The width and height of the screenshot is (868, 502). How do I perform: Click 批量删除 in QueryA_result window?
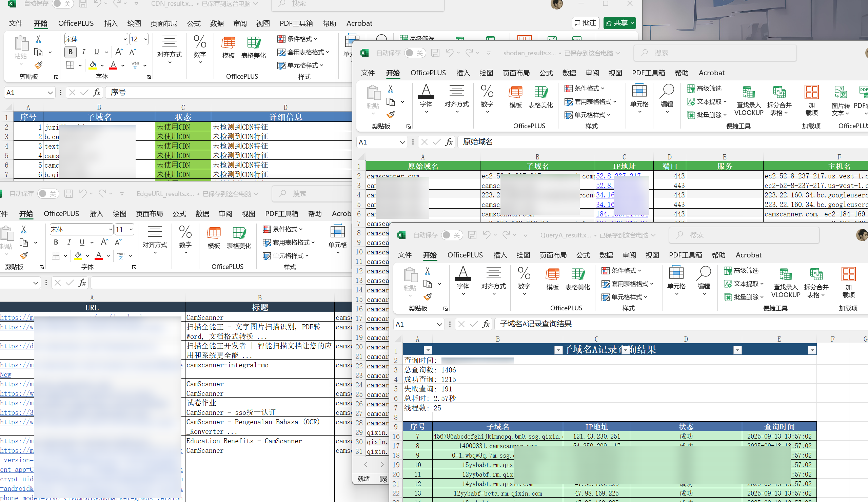[x=742, y=297]
